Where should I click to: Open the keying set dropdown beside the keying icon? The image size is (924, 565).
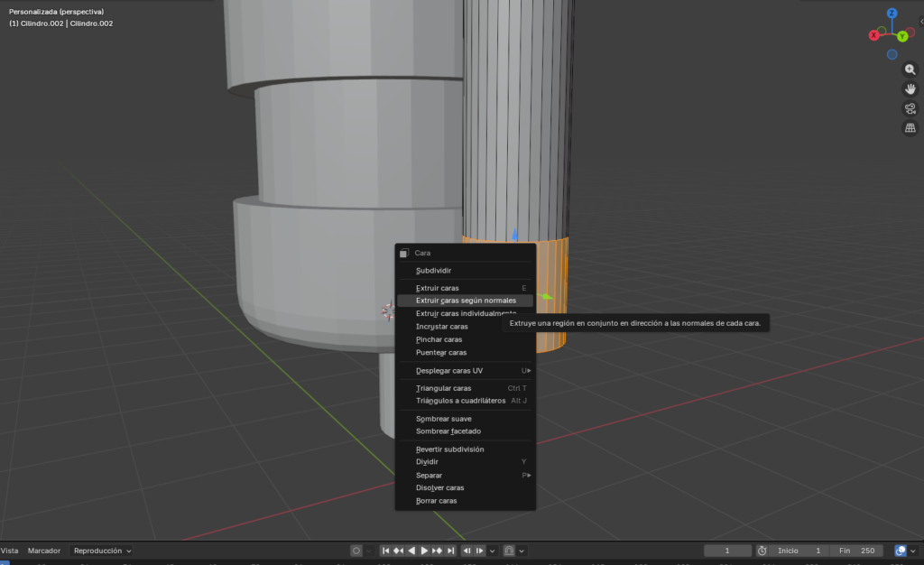[x=368, y=551]
